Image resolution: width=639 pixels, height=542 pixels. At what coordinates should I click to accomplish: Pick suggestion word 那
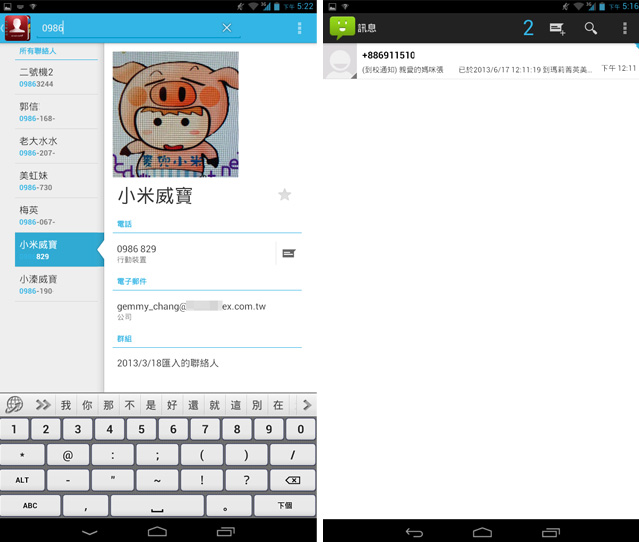[x=108, y=405]
